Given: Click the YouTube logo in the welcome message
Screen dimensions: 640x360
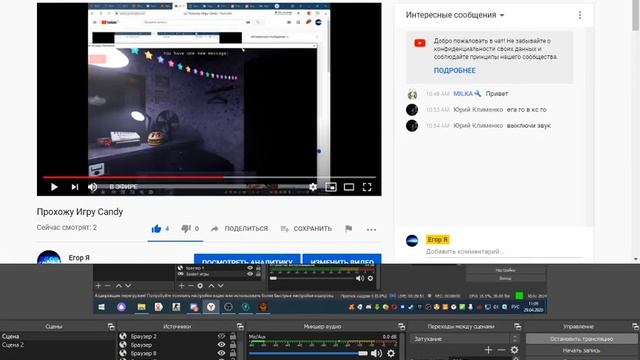Looking at the screenshot, I should [420, 43].
